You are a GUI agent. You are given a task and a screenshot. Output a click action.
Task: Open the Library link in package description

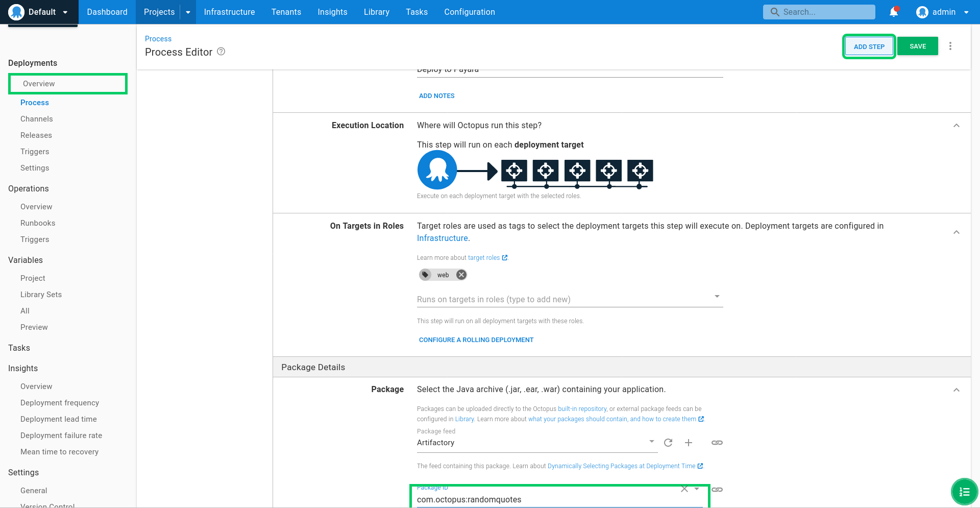464,419
